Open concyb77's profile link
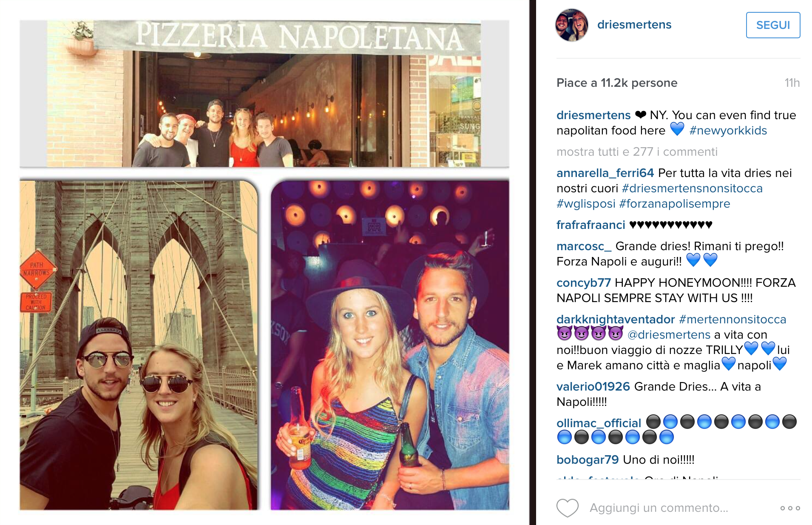The width and height of the screenshot is (812, 525). (x=584, y=283)
